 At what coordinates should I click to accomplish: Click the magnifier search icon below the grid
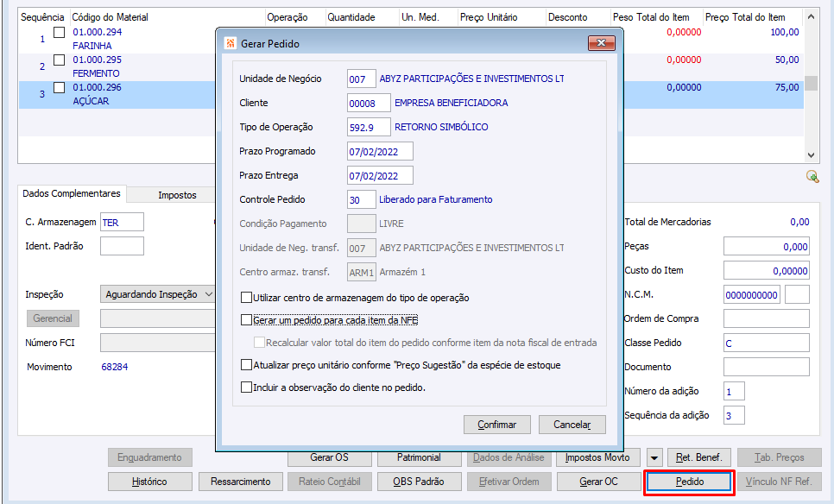tap(812, 176)
